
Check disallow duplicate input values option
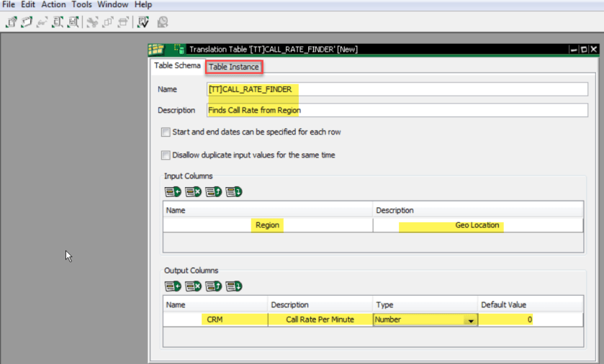point(166,155)
